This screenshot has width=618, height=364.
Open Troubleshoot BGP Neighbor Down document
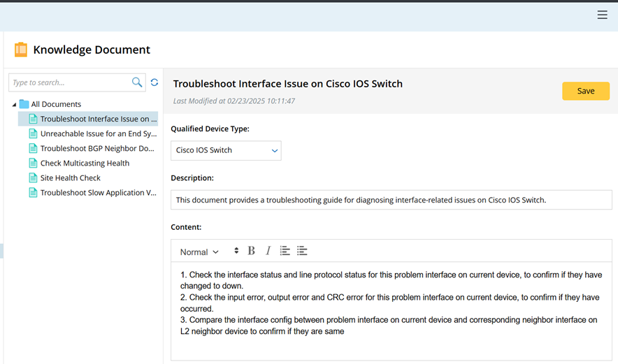coord(96,148)
